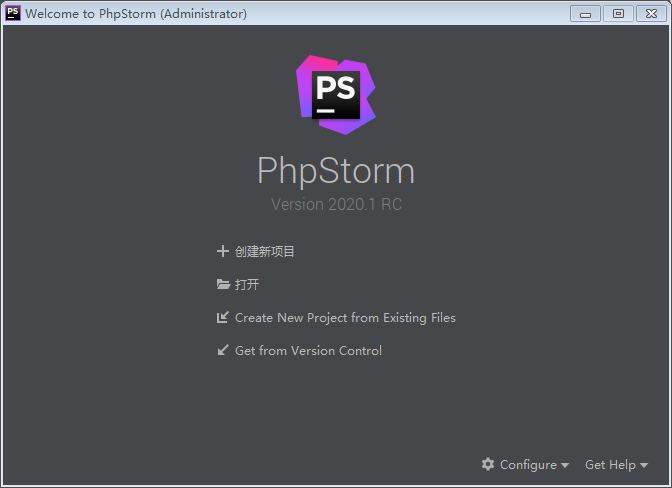Screen dimensions: 672x488
Task: Open a project via 打开 link
Action: 247,285
